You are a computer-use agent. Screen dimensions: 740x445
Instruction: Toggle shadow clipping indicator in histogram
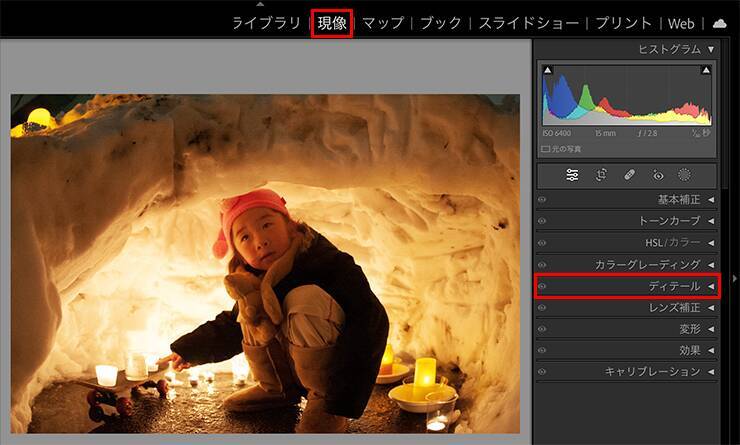point(546,70)
